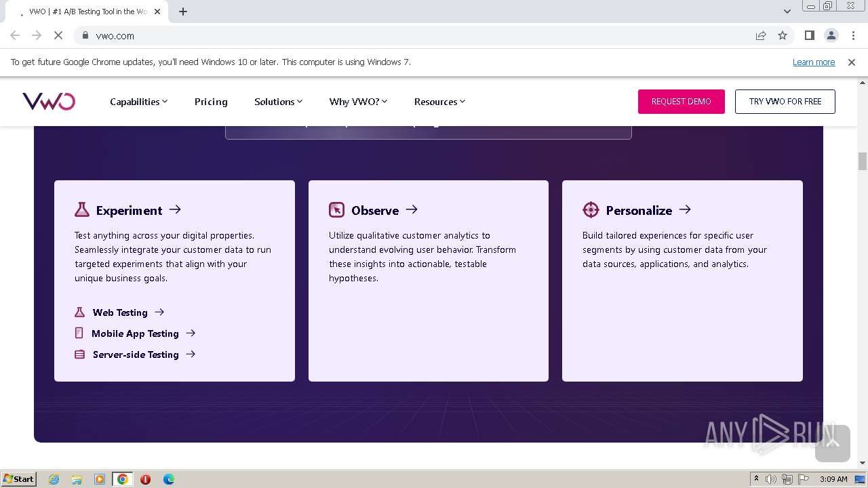868x488 pixels.
Task: Open the Observe heading link
Action: click(x=375, y=210)
